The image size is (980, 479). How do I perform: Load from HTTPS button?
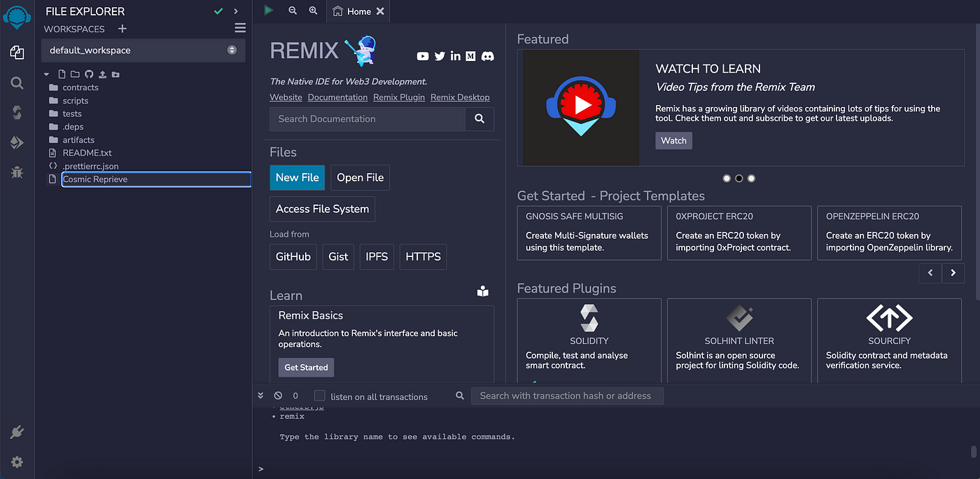point(423,257)
